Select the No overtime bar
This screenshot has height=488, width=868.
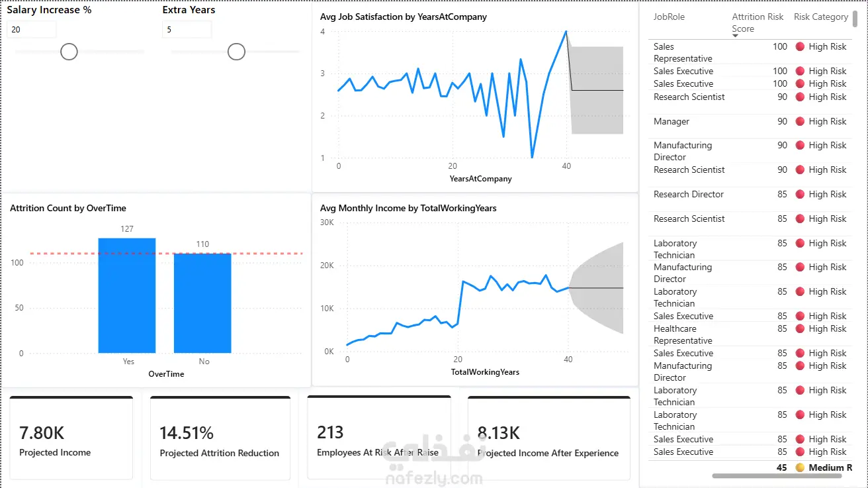point(202,303)
